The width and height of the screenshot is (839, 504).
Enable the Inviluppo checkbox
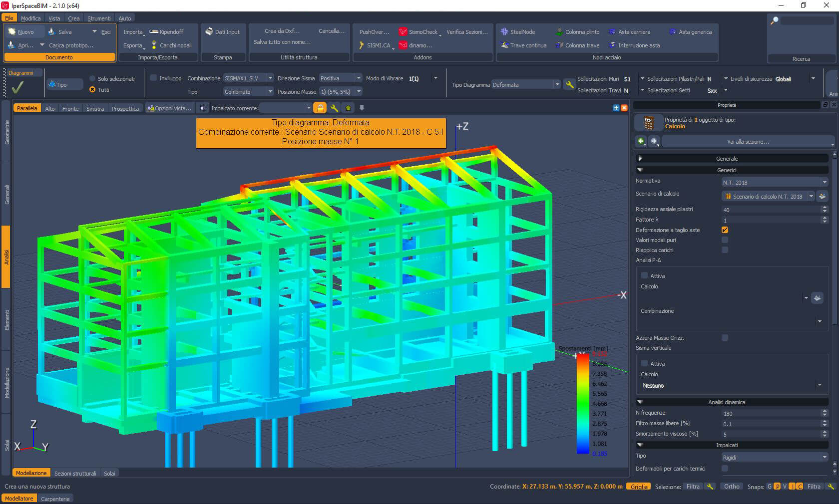tap(154, 78)
